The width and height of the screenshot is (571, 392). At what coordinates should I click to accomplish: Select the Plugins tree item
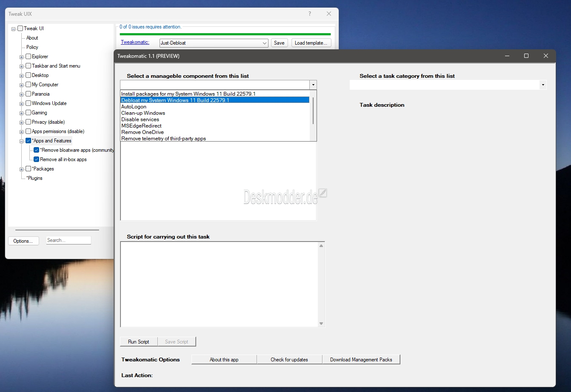click(34, 178)
